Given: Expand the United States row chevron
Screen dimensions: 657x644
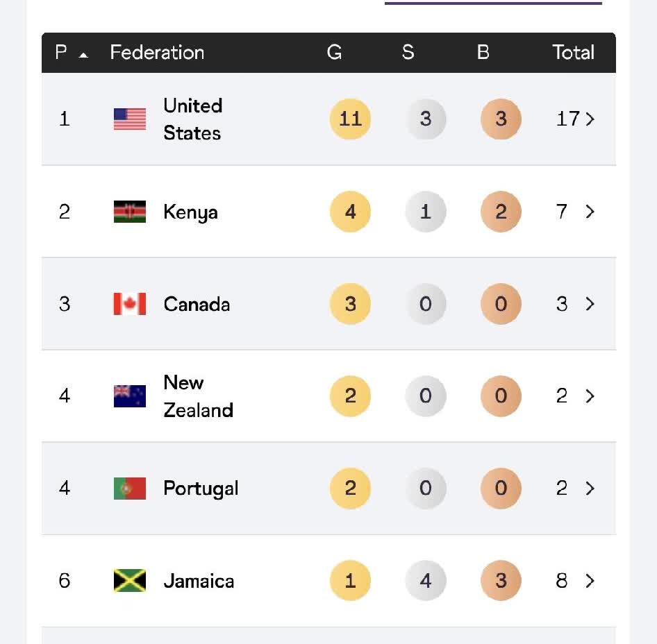Looking at the screenshot, I should (x=590, y=119).
